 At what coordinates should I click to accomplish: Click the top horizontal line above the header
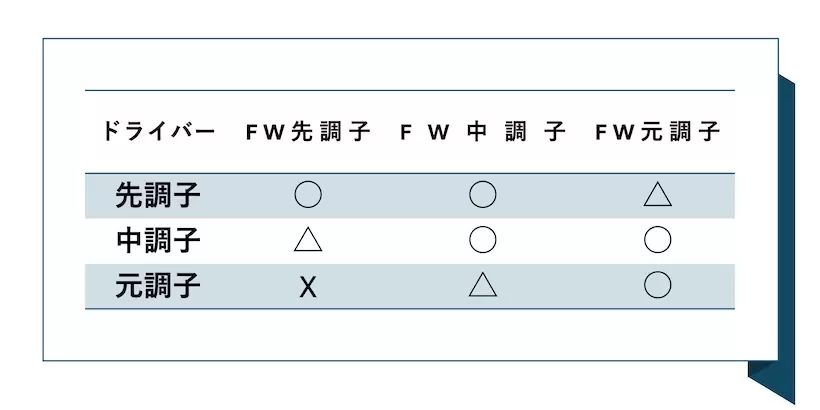click(410, 90)
